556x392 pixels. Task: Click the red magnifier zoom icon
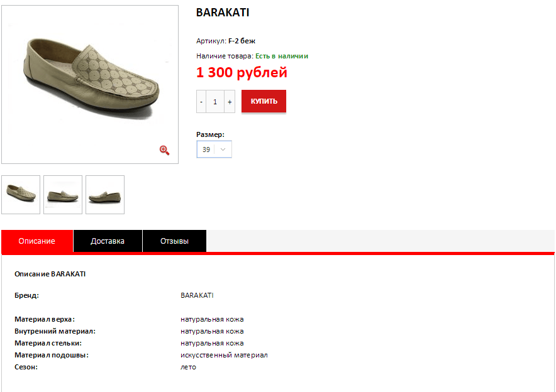(x=164, y=150)
